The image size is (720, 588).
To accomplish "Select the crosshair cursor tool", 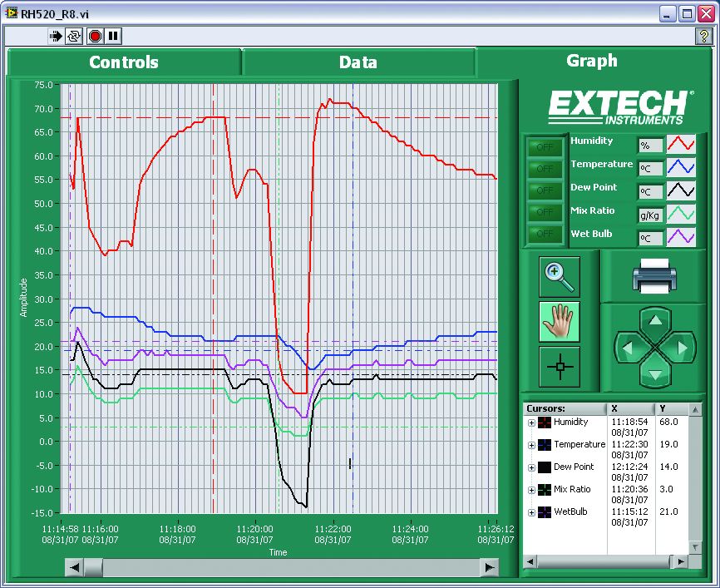I will pos(559,366).
